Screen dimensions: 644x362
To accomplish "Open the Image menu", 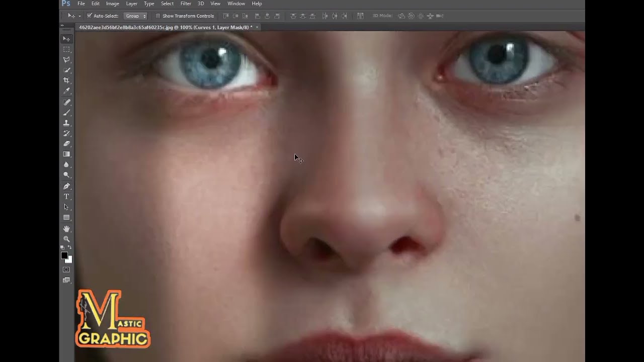I will coord(113,4).
